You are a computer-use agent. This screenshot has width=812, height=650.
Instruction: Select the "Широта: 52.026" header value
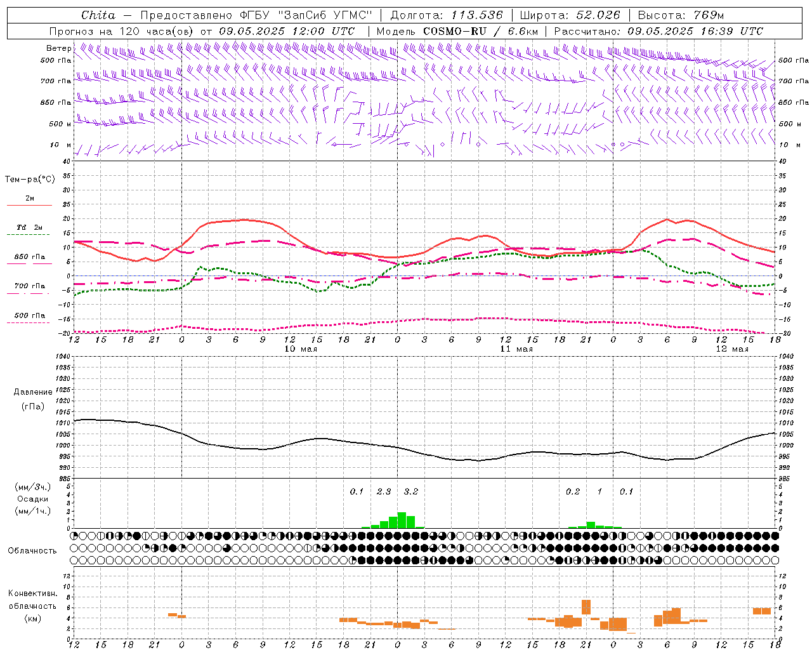coord(570,15)
